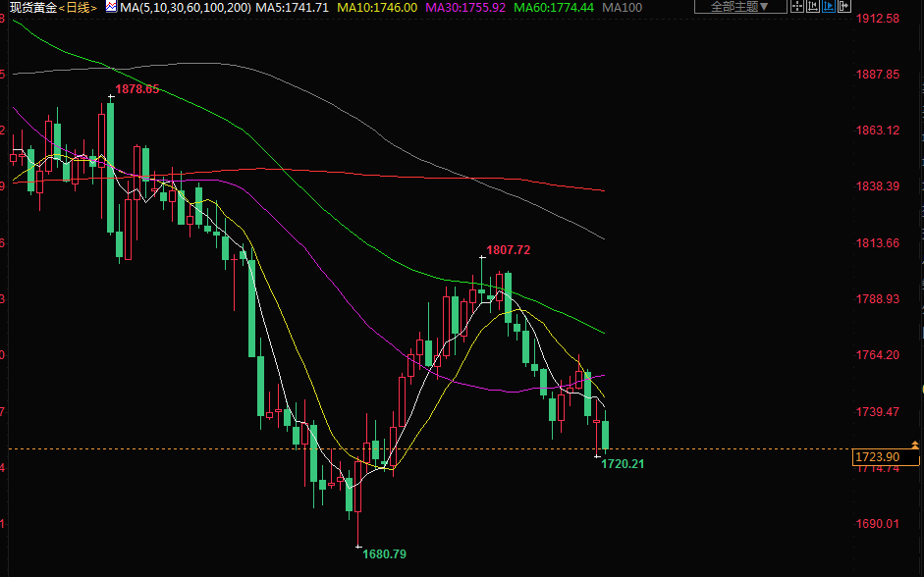Select the magenta MA30 value label
This screenshot has width=924, height=577.
[465, 7]
